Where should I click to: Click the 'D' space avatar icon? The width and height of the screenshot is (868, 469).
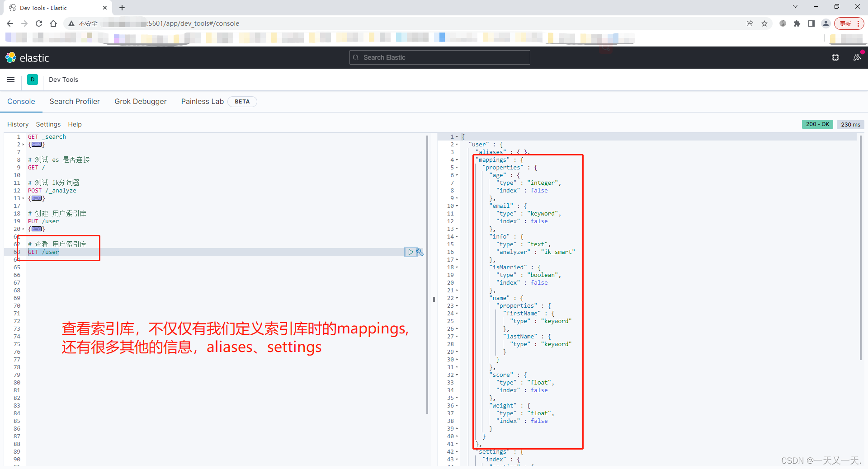click(32, 80)
